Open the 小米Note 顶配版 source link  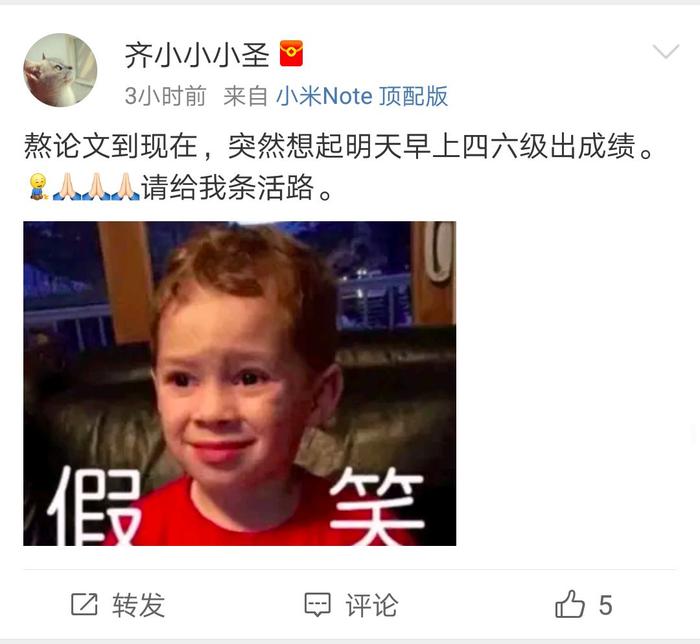362,96
